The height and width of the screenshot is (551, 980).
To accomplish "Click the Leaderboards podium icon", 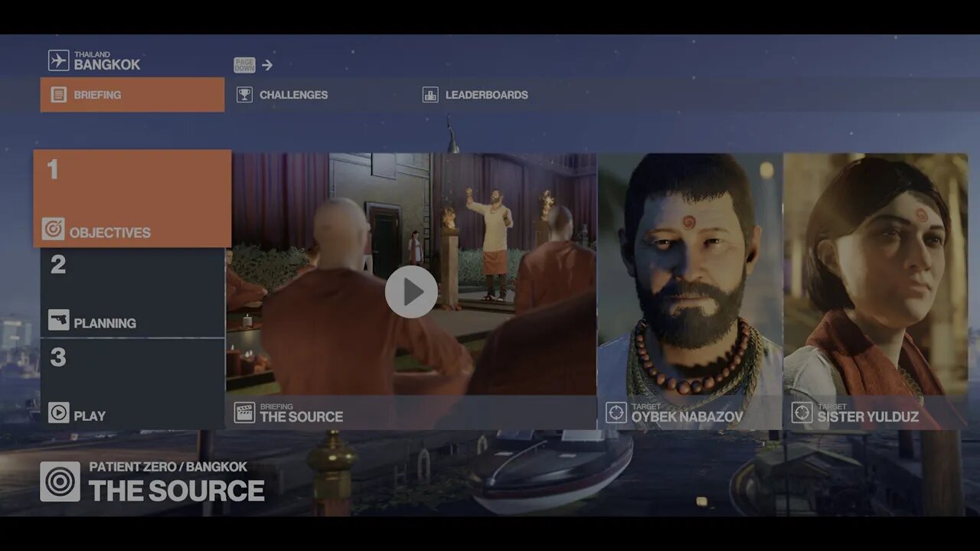I will point(430,95).
